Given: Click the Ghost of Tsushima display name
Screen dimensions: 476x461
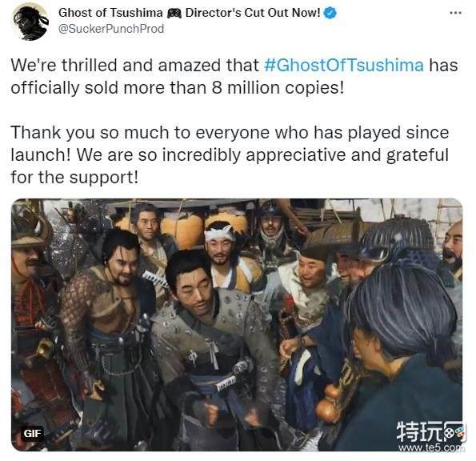Looking at the screenshot, I should click(111, 13).
